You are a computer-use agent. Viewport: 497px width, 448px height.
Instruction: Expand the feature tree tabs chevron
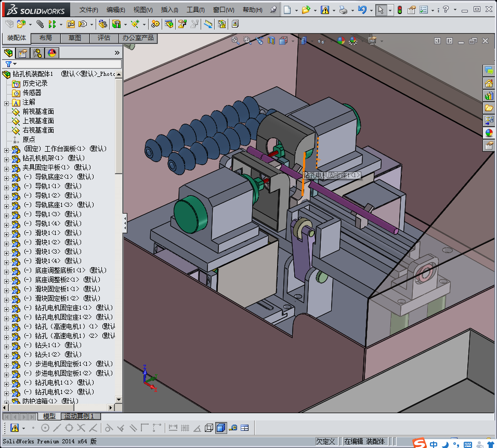(x=117, y=52)
